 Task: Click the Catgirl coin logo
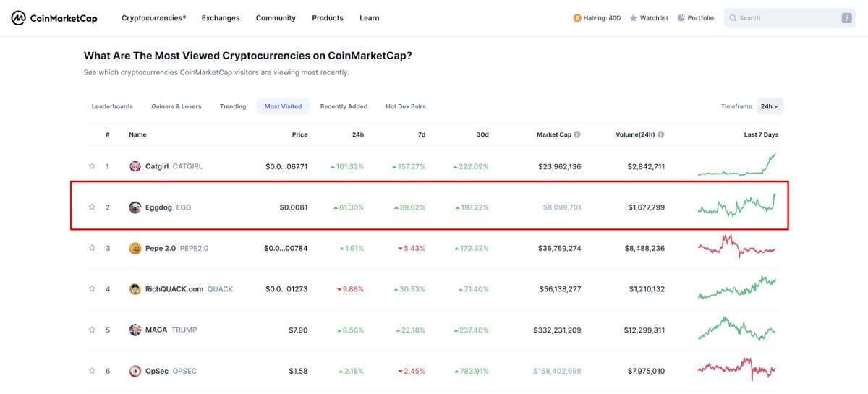pyautogui.click(x=135, y=166)
